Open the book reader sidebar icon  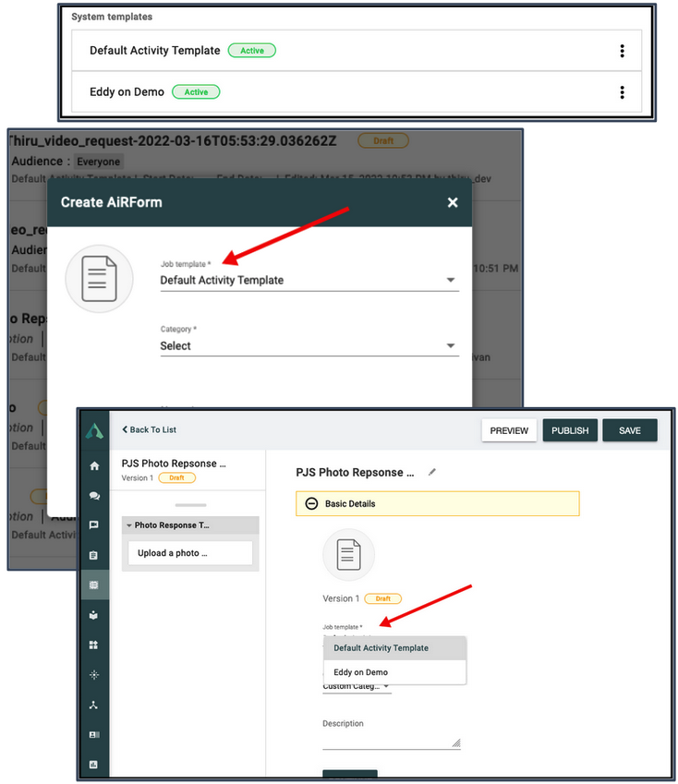tap(93, 615)
